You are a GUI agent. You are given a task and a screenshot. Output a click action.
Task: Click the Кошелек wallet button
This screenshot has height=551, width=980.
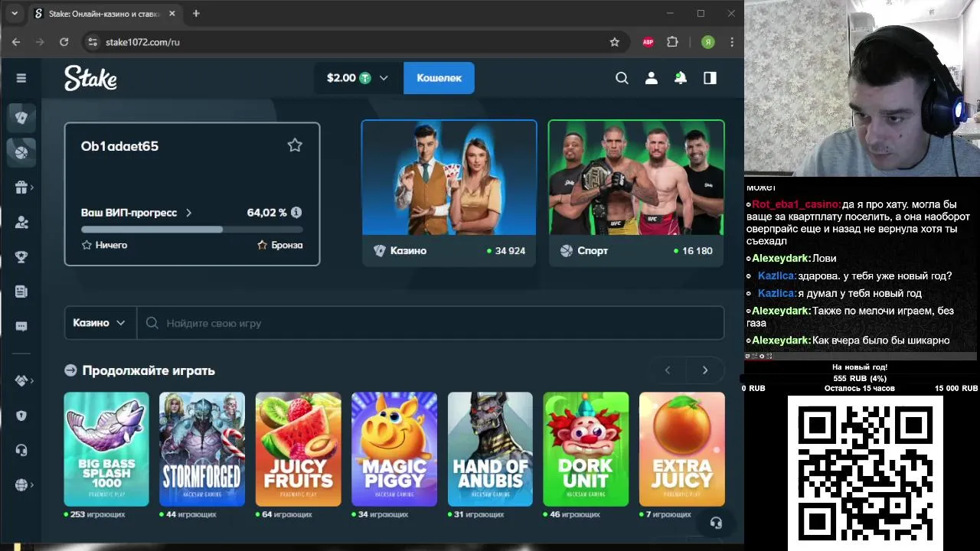click(x=439, y=78)
